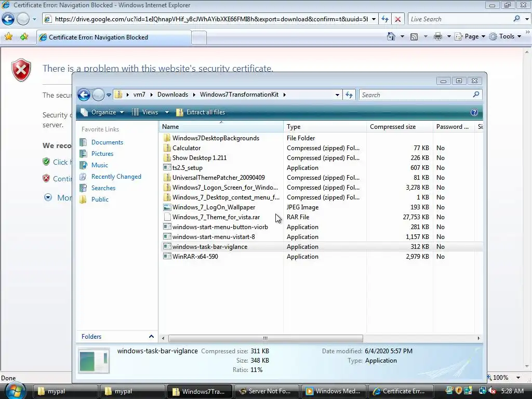The height and width of the screenshot is (399, 532).
Task: Sort by Compressed size column header
Action: 400,127
